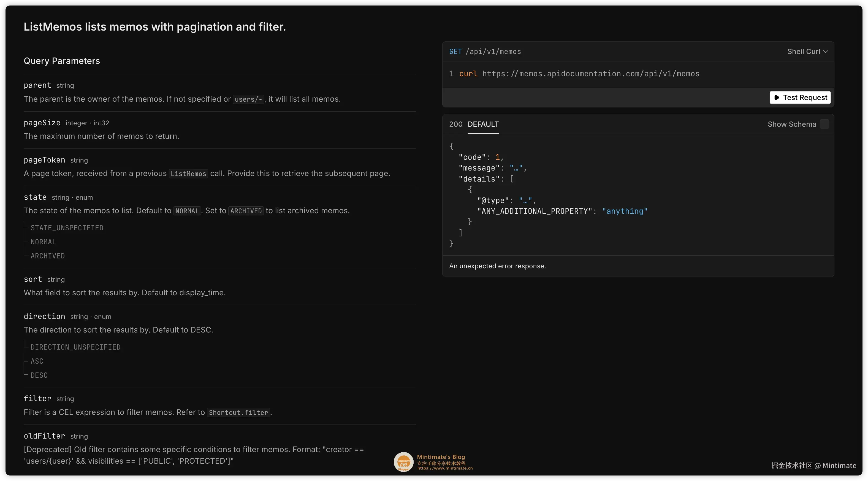Viewport: 868px width, 481px height.
Task: Toggle the Show Schema checkbox
Action: [824, 124]
